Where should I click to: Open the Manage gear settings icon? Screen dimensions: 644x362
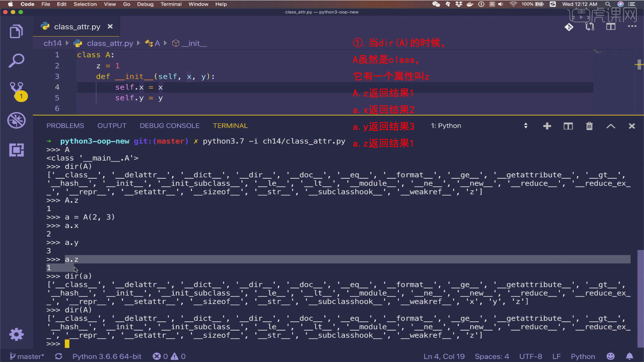click(16, 334)
